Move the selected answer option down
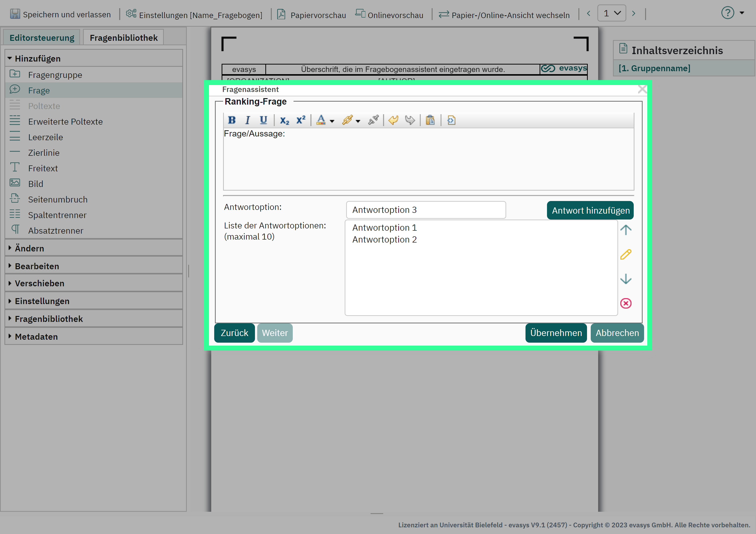The width and height of the screenshot is (756, 534). click(626, 279)
